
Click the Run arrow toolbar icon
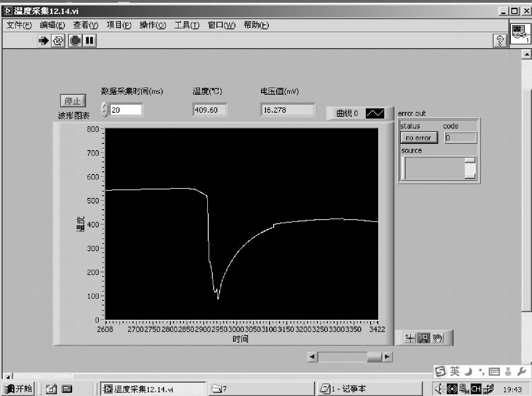tap(43, 41)
